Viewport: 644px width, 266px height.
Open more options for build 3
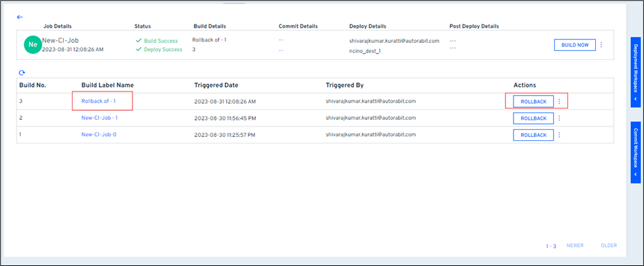point(559,101)
